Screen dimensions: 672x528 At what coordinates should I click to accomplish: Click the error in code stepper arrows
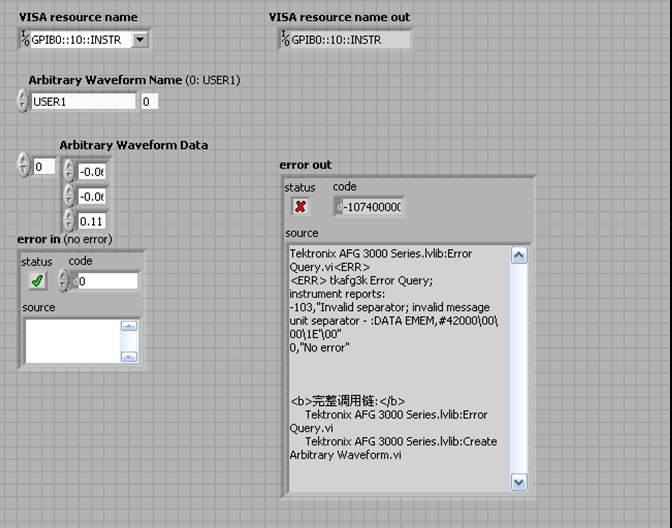tap(63, 281)
